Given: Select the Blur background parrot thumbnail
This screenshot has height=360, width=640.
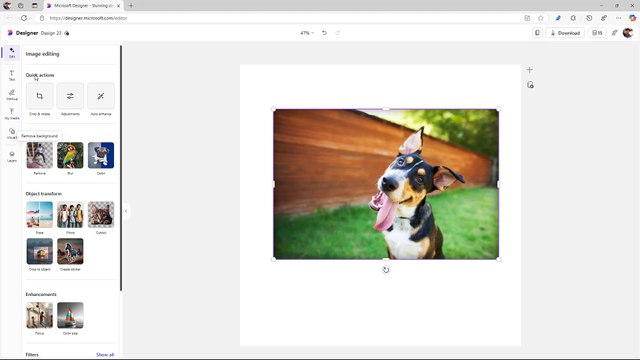Looking at the screenshot, I should [x=70, y=155].
